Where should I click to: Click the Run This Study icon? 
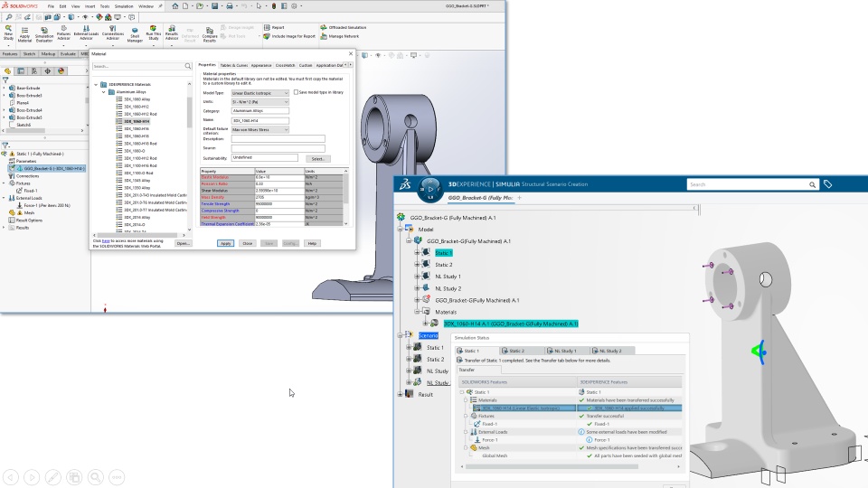pyautogui.click(x=154, y=33)
